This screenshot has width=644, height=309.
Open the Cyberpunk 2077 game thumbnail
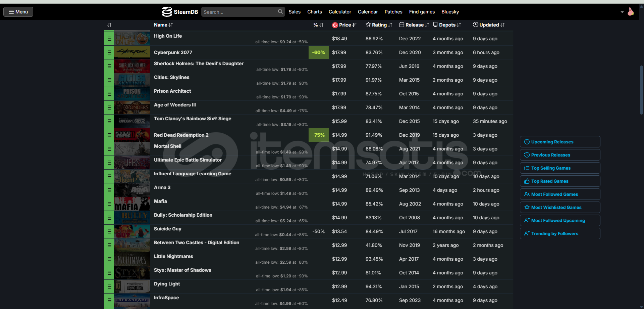click(132, 52)
